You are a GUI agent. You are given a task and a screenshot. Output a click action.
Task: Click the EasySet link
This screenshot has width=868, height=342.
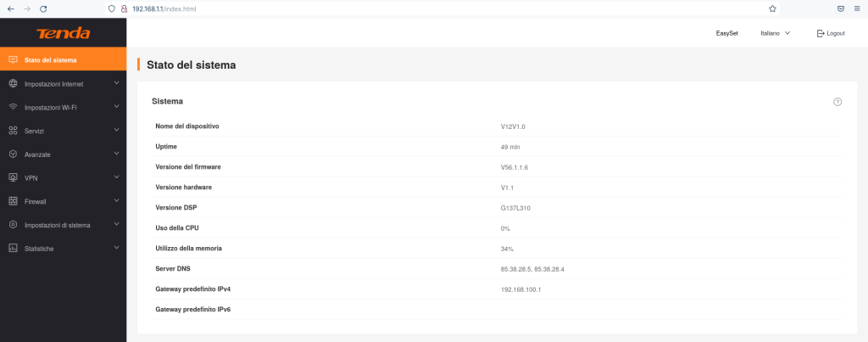[726, 33]
